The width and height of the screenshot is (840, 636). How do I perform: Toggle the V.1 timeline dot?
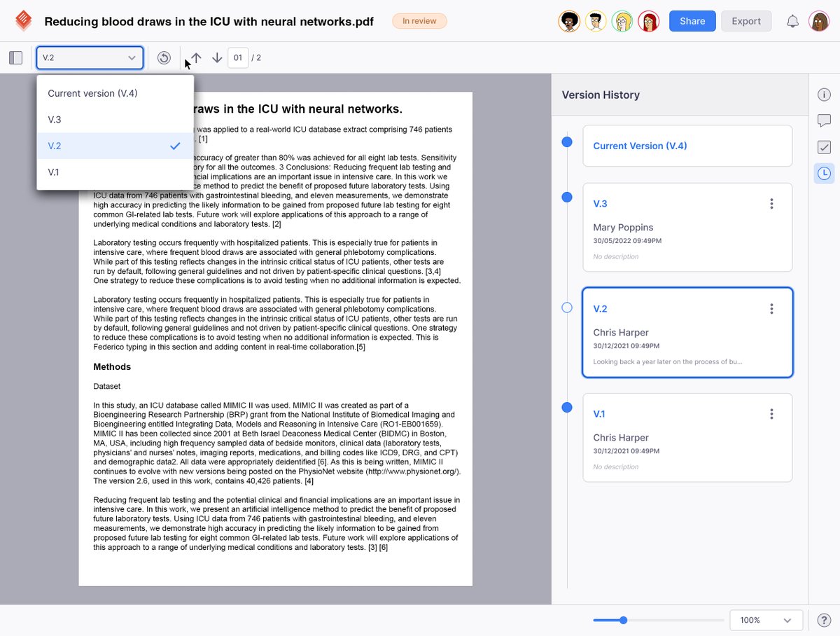pos(566,407)
